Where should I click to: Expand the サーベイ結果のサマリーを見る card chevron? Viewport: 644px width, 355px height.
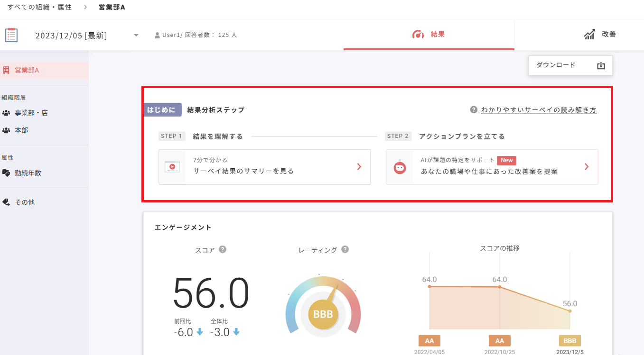360,167
